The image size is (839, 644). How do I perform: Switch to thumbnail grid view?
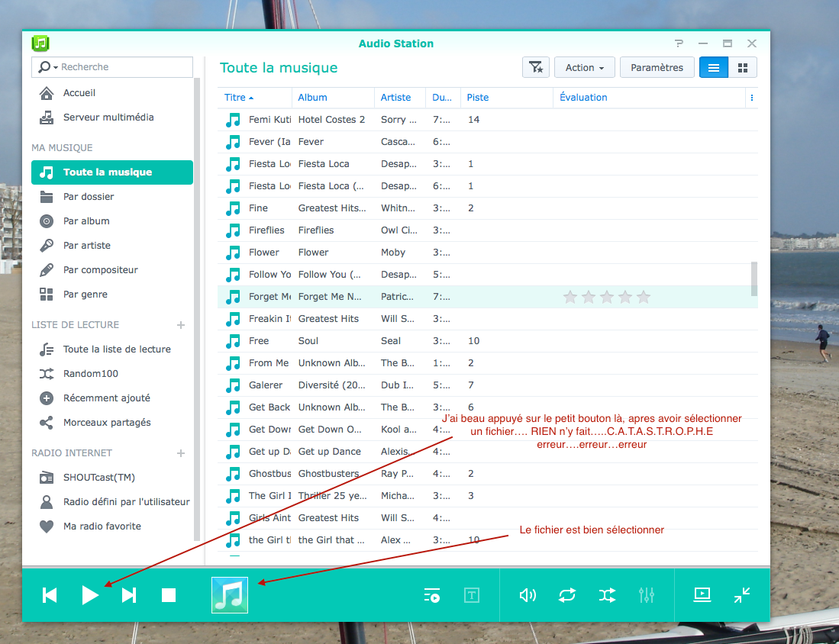point(742,68)
